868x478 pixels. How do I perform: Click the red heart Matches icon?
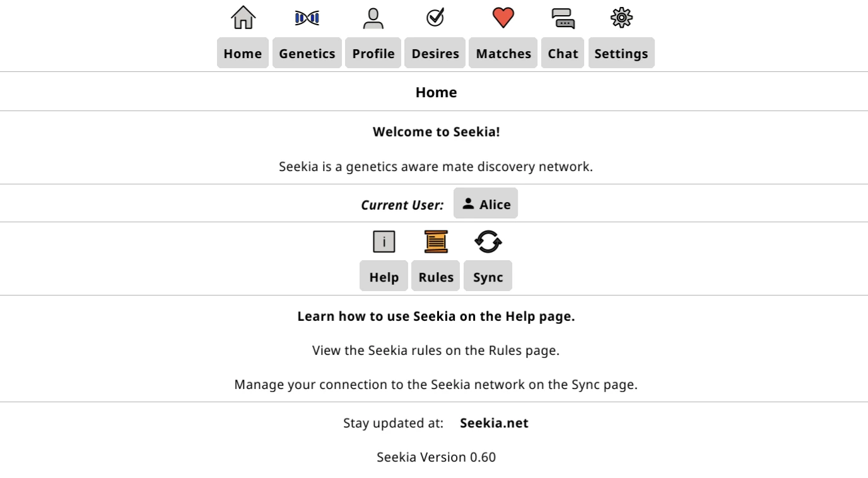(x=503, y=17)
